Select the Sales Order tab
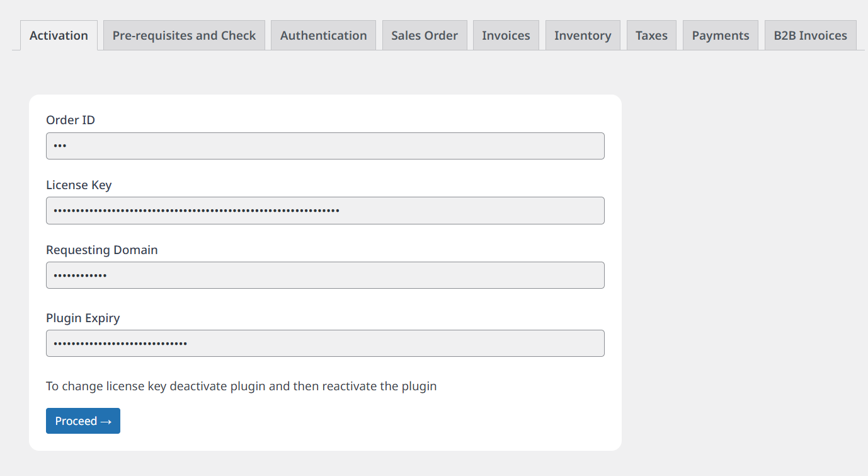This screenshot has width=868, height=476. click(425, 35)
